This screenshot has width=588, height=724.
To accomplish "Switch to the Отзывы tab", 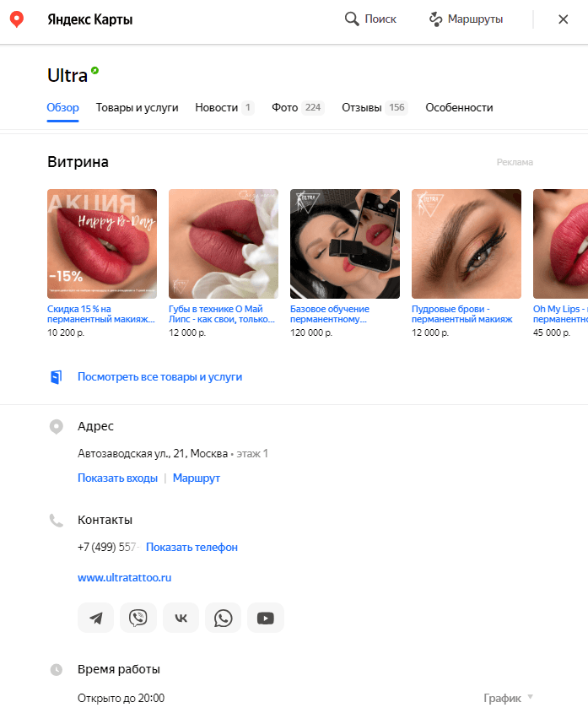I will [375, 107].
